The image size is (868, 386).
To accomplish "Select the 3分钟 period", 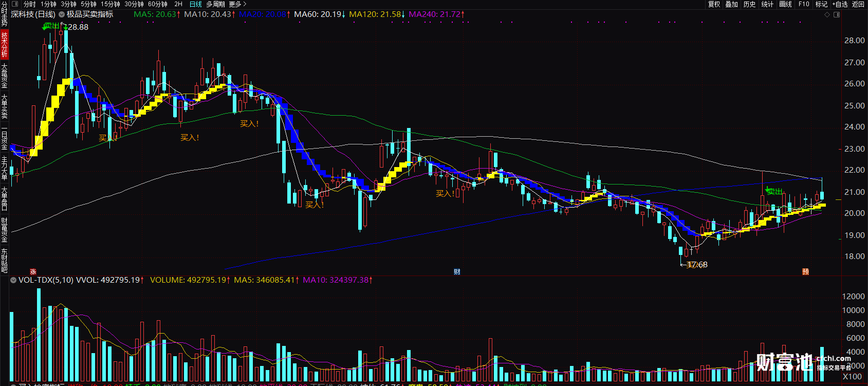I will pos(68,4).
